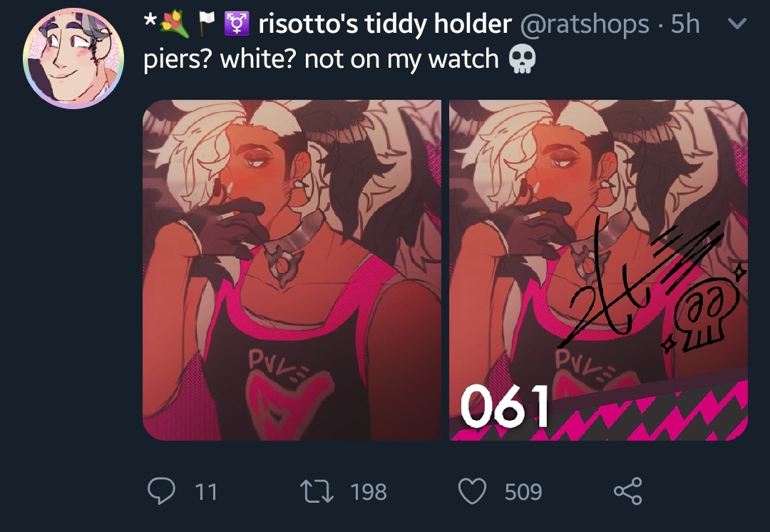770x532 pixels.
Task: Open the ratshops profile avatar
Action: [73, 58]
